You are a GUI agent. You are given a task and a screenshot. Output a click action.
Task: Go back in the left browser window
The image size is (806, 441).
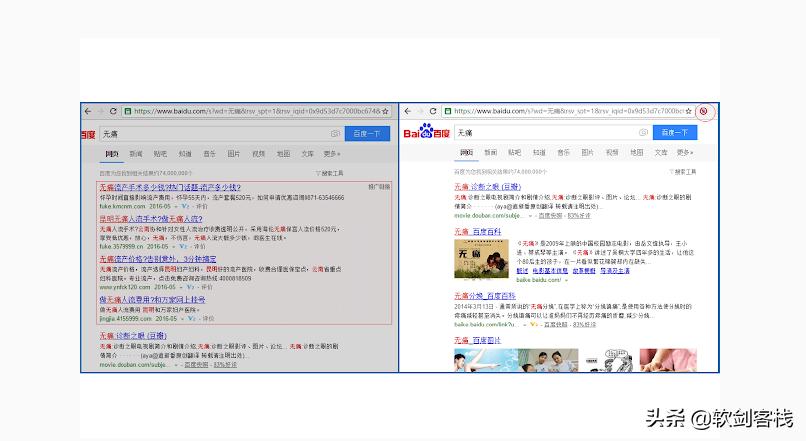pyautogui.click(x=88, y=111)
